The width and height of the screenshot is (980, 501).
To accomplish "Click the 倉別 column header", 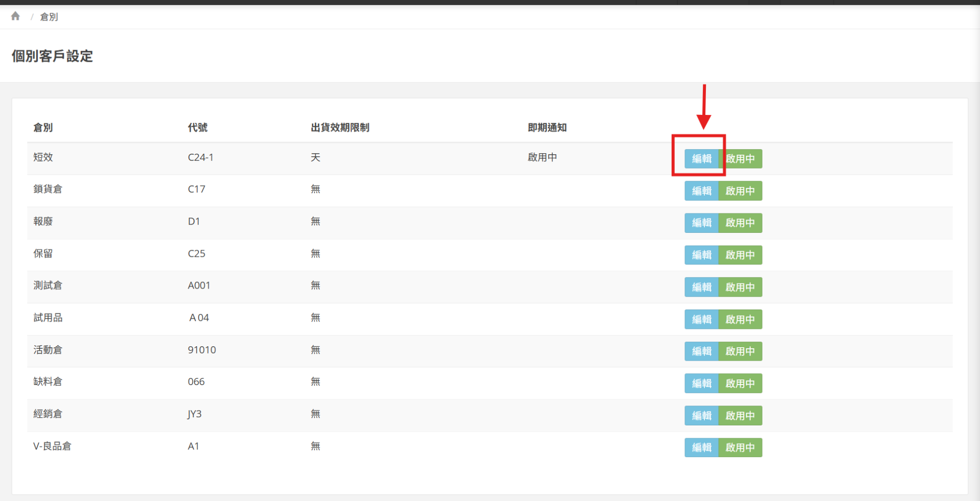I will (x=43, y=128).
